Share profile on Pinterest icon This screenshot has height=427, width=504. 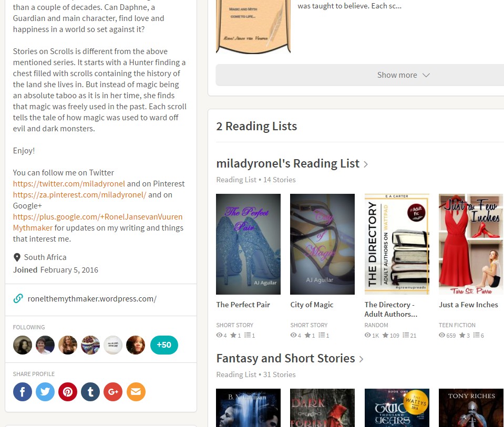pos(68,392)
